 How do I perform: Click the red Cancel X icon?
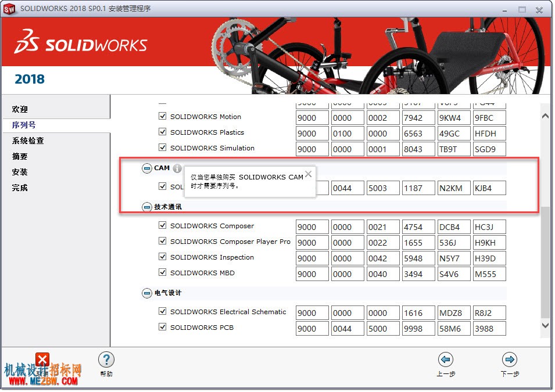click(42, 360)
